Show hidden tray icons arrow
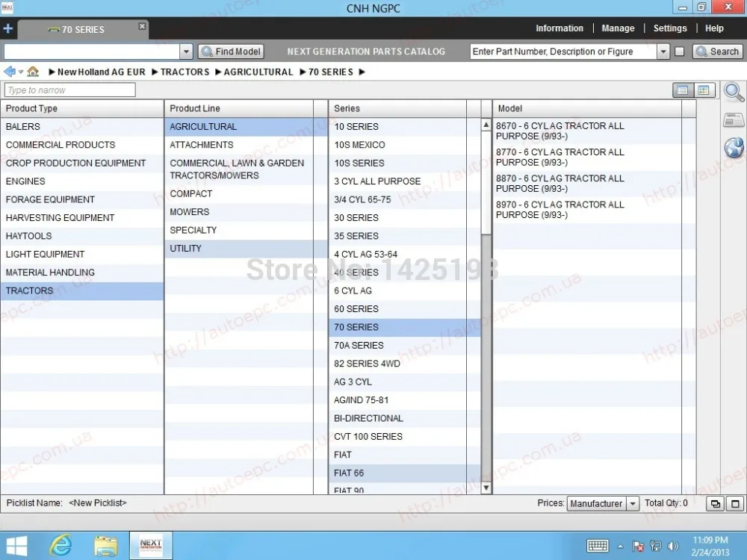Viewport: 747px width, 560px height. 620,547
